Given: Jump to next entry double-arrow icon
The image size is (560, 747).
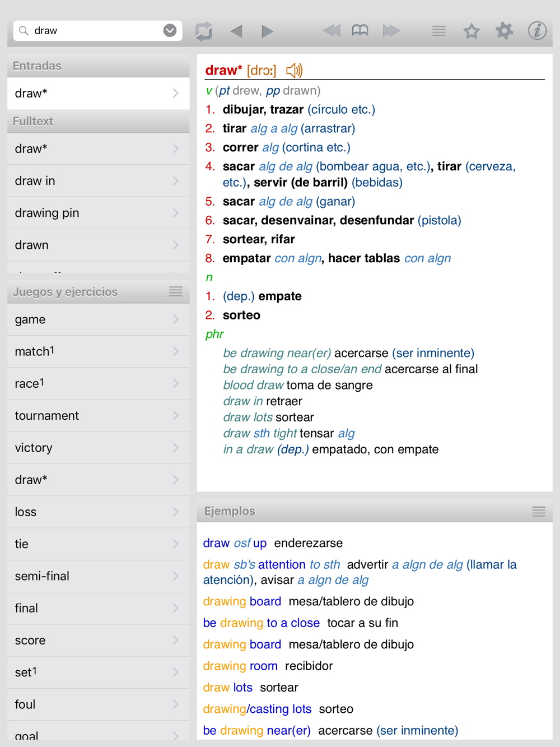Looking at the screenshot, I should 391,31.
